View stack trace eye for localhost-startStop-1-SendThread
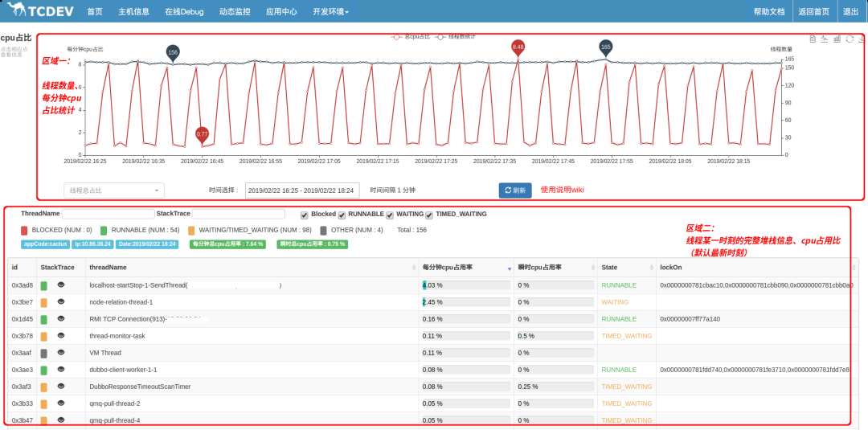Image resolution: width=868 pixels, height=430 pixels. [x=61, y=285]
